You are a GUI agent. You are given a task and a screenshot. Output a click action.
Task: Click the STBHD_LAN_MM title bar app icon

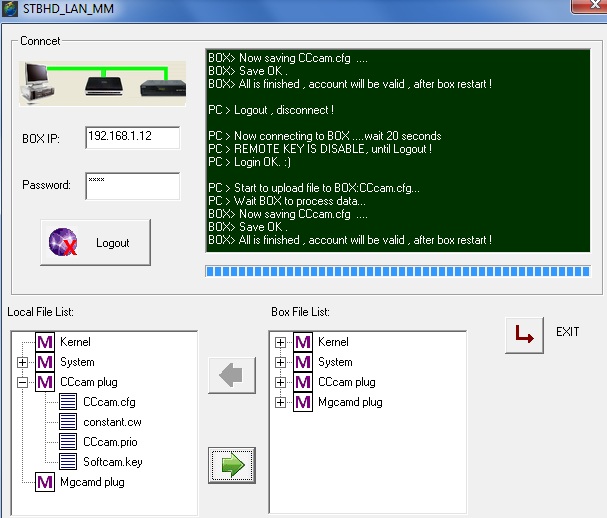(10, 9)
